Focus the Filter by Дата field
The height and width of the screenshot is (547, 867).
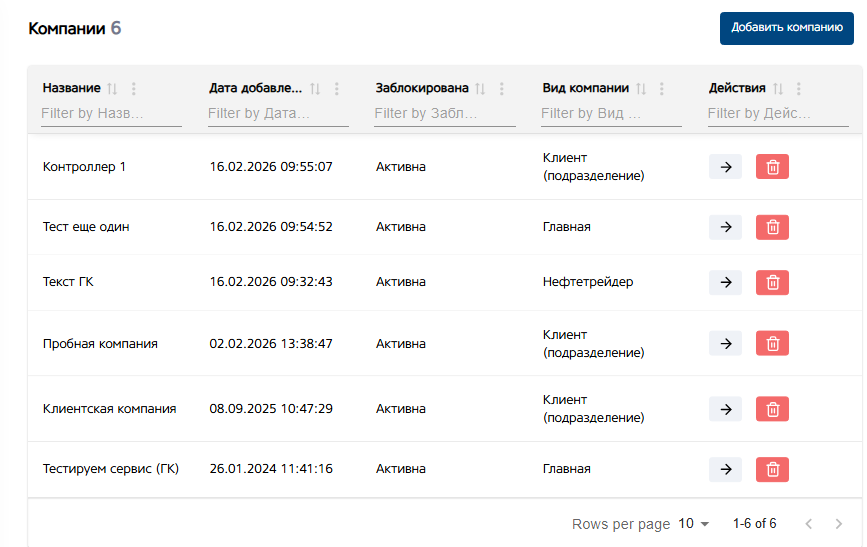278,114
